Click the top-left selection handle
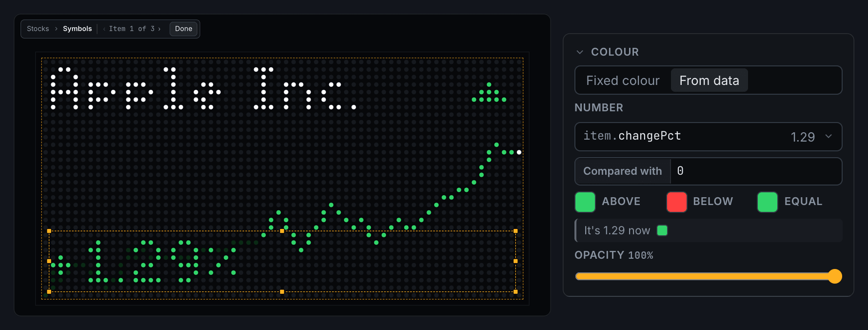 tap(49, 231)
